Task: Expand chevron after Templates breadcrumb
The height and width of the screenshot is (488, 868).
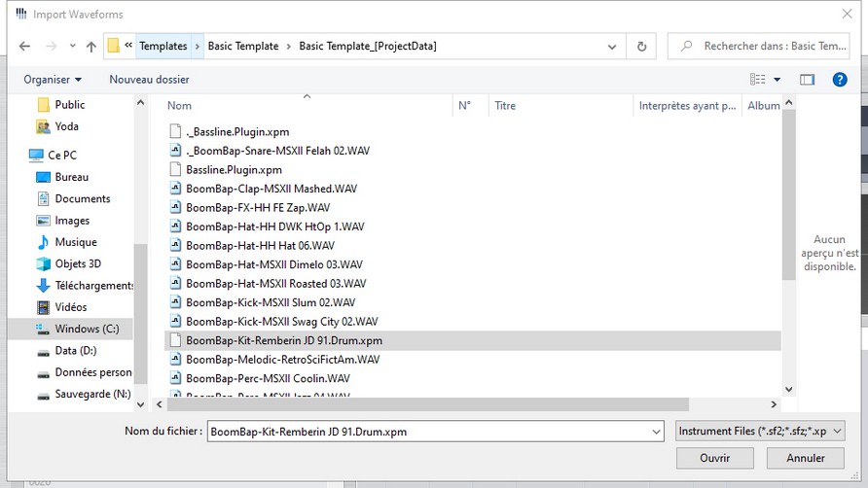Action: pos(198,47)
